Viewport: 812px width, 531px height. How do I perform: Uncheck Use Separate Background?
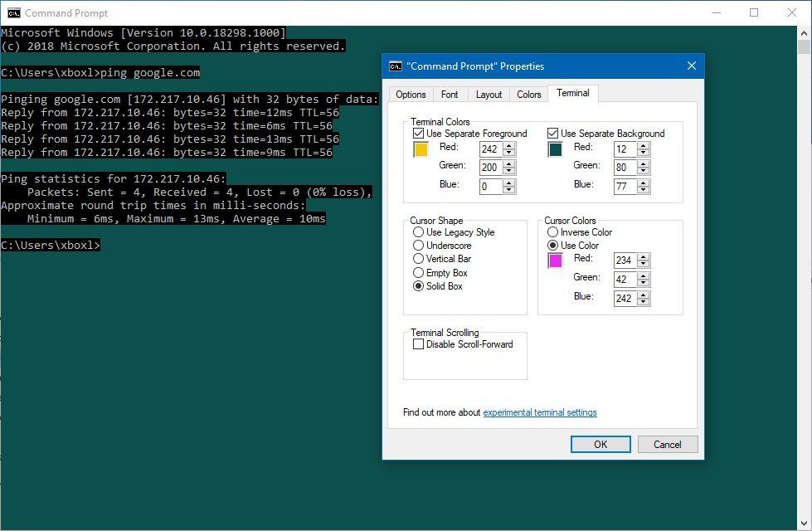[554, 133]
